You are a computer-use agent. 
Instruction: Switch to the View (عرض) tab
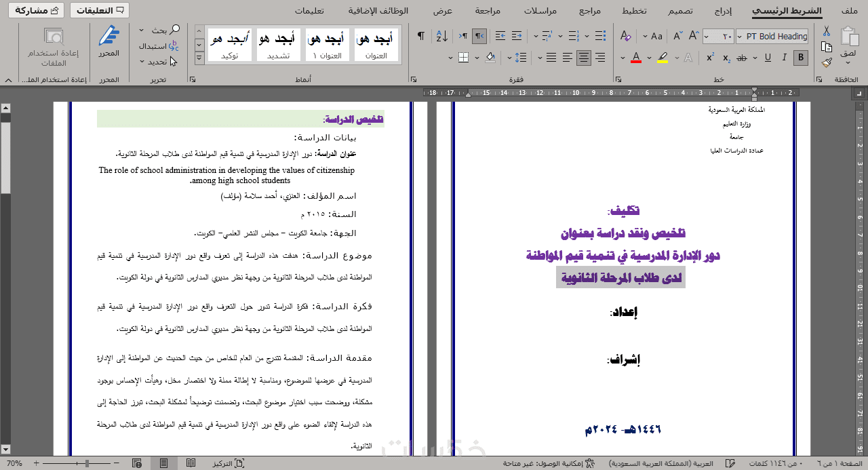443,11
